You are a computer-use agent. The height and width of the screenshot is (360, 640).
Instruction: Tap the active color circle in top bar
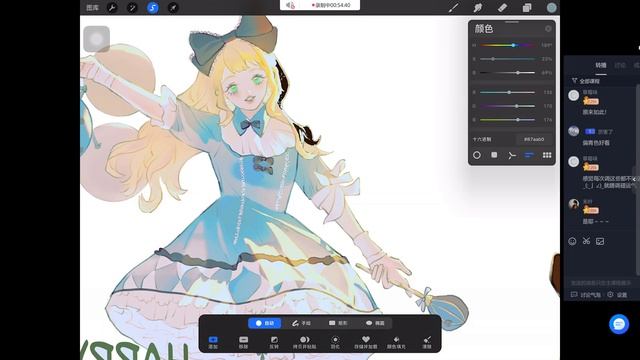coord(551,8)
